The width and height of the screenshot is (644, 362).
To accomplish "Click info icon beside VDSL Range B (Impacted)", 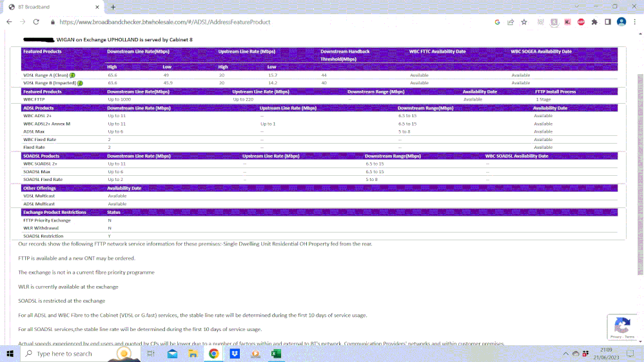I will coord(80,83).
